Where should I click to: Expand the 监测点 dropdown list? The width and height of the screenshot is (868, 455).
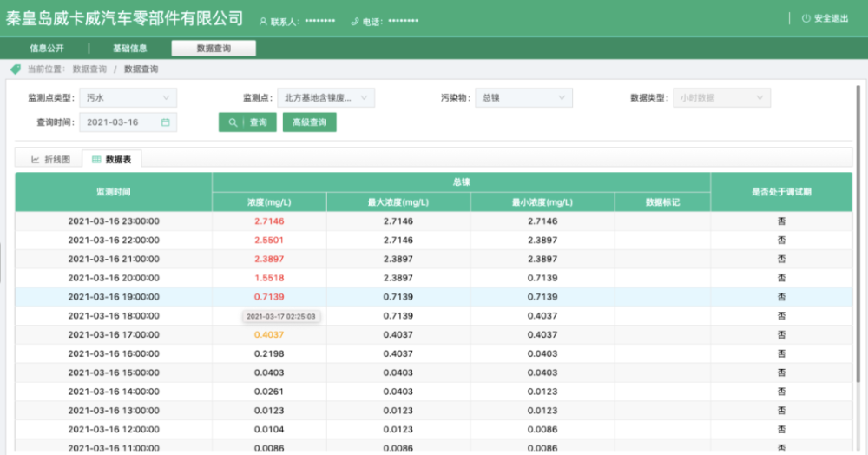[327, 98]
